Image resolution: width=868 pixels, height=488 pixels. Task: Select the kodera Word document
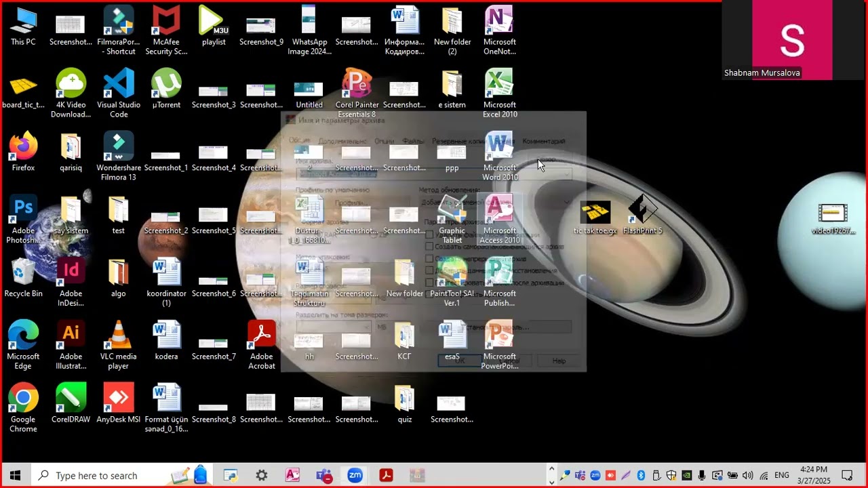pos(166,341)
